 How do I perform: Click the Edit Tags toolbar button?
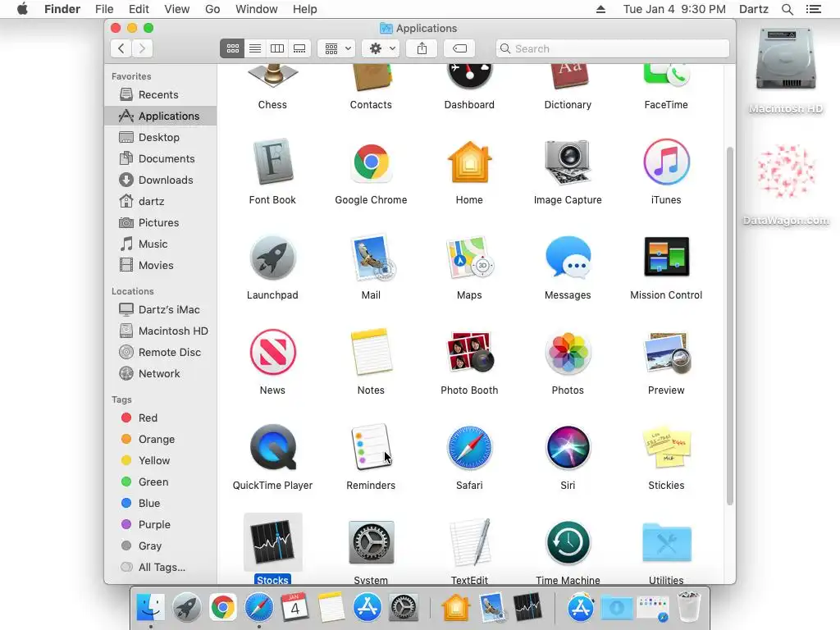pyautogui.click(x=459, y=48)
